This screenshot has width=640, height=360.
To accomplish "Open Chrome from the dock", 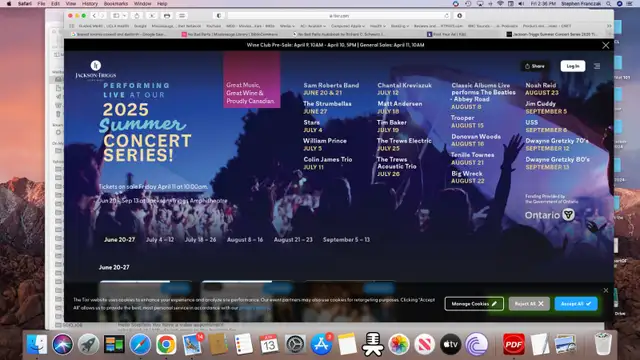I will pyautogui.click(x=166, y=344).
